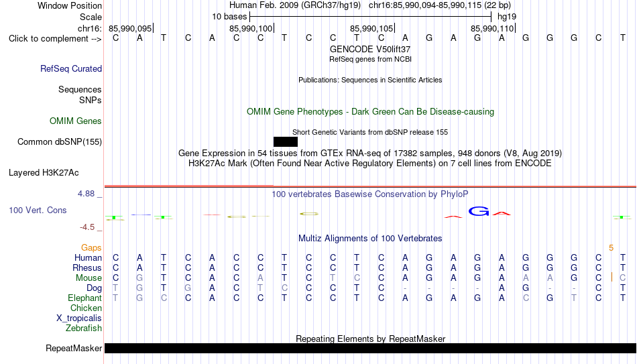637x364 pixels.
Task: Click the X_tropicalis species row label
Action: click(79, 318)
